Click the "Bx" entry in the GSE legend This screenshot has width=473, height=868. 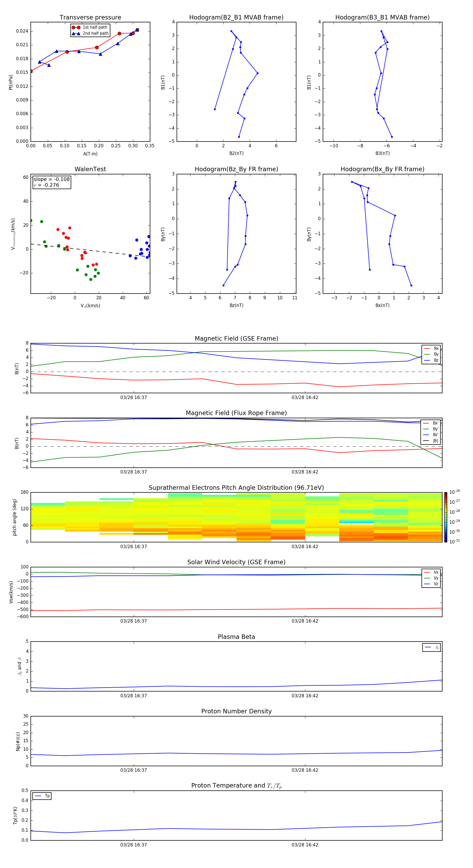tap(431, 349)
